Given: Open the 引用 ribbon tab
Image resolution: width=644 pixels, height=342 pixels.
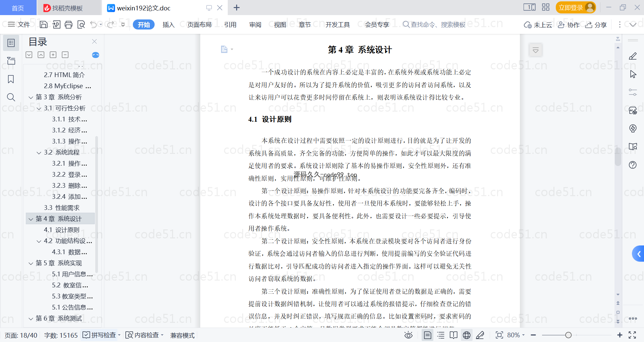Looking at the screenshot, I should 230,24.
